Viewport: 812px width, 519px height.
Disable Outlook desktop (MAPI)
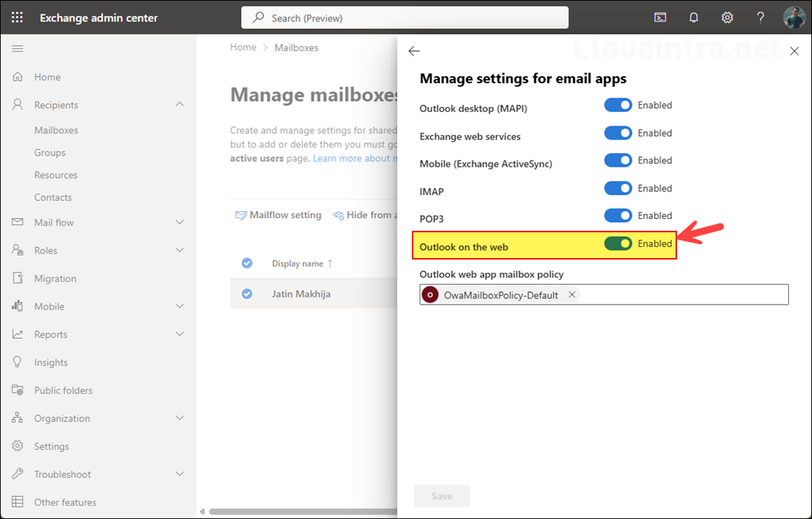pyautogui.click(x=618, y=105)
